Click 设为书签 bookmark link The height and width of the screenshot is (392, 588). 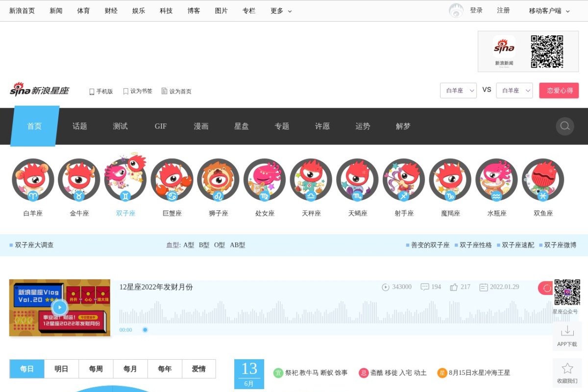138,91
